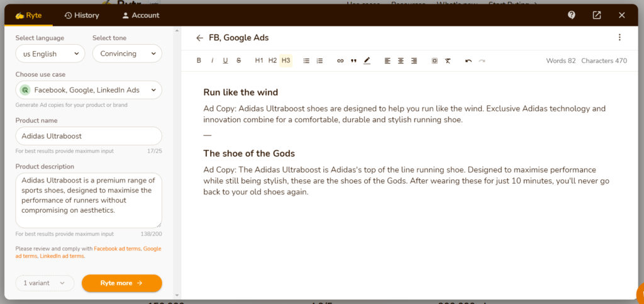Close the Rytr panel
The image size is (644, 304).
pos(622,15)
